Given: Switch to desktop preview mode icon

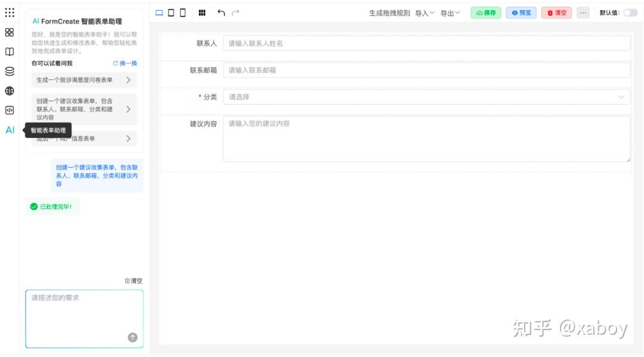Looking at the screenshot, I should point(159,12).
